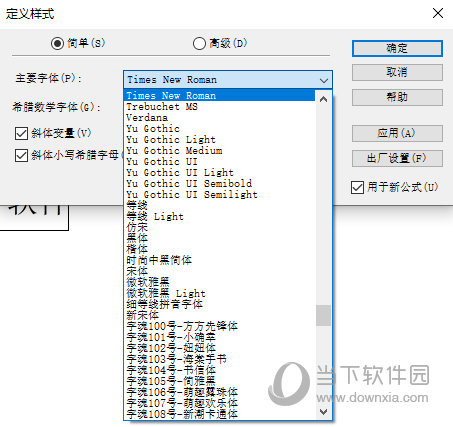Choose 字魂103号-海棠手书 font
The image size is (453, 427).
220,359
